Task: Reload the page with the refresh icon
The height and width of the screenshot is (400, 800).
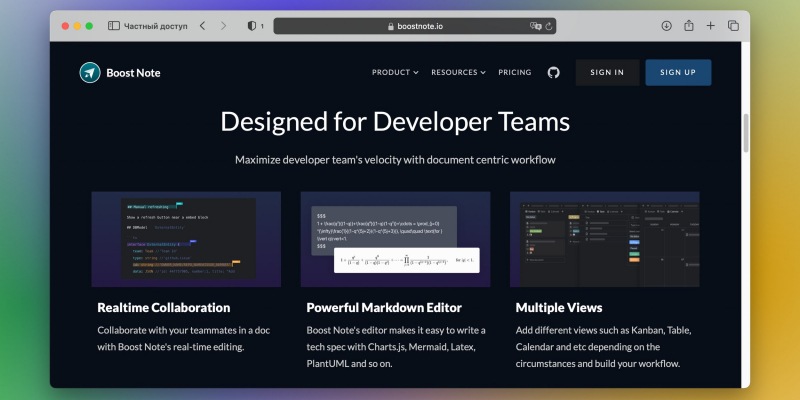Action: coord(549,26)
